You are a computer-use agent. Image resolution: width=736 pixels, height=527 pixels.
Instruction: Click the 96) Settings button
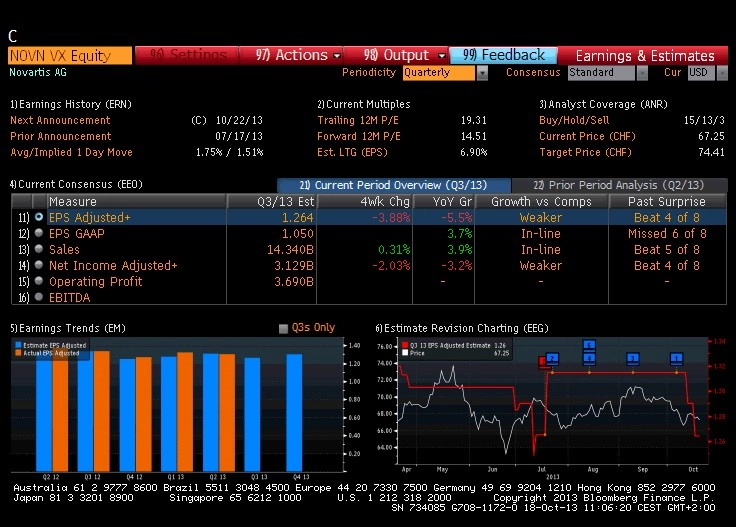click(187, 55)
